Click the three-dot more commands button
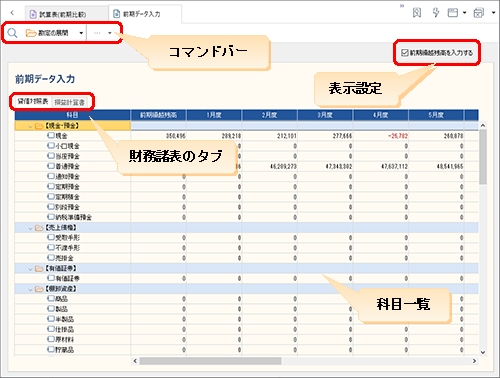500x378 pixels. [x=97, y=33]
